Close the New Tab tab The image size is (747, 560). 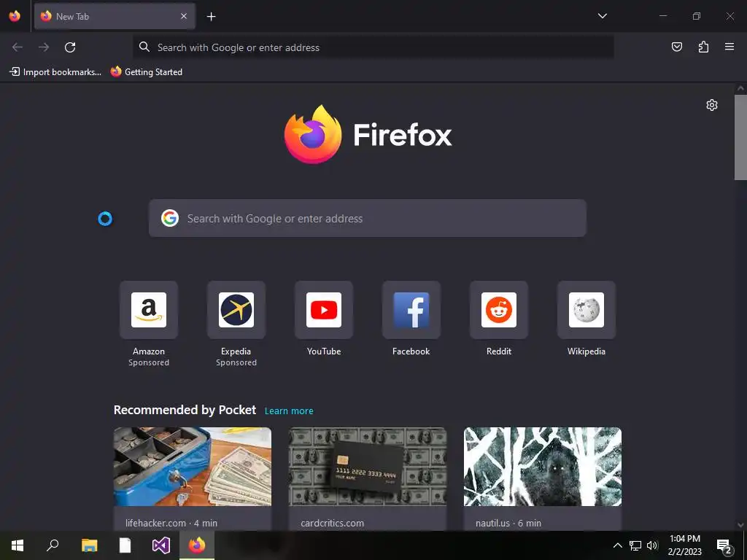tap(184, 16)
